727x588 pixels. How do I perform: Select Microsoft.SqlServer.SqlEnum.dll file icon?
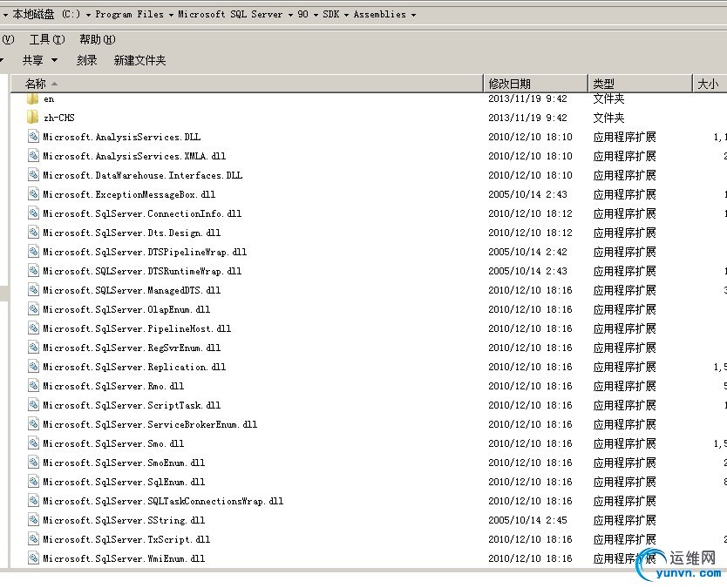coord(33,482)
